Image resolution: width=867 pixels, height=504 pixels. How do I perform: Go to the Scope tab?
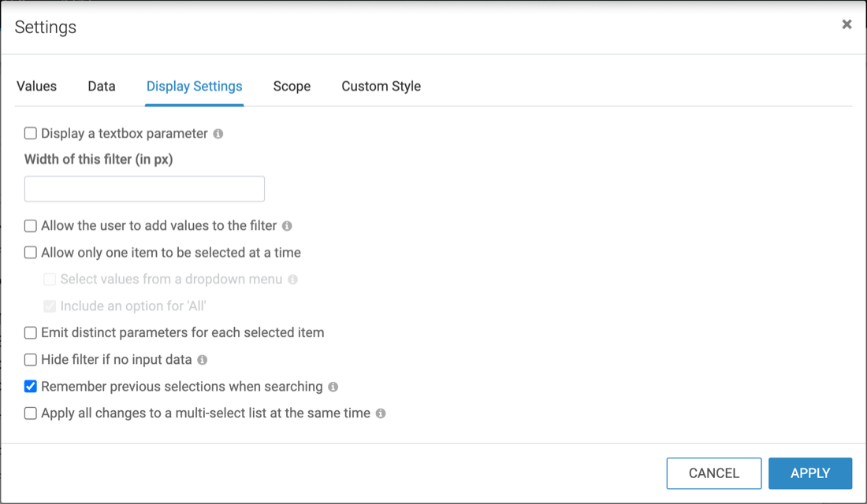292,87
